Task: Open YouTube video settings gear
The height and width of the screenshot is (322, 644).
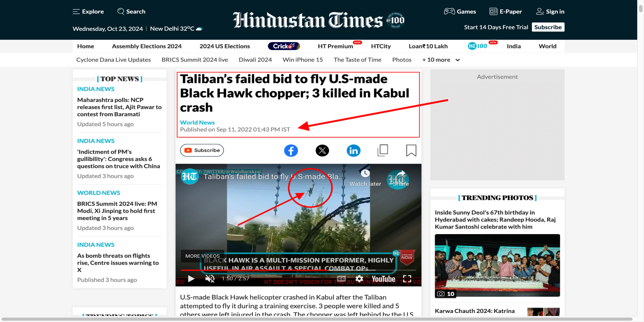Action: point(359,279)
